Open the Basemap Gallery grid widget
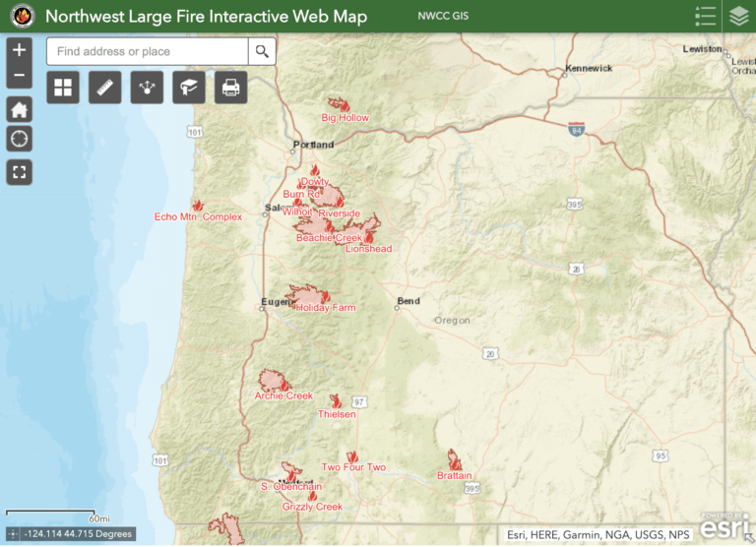Image resolution: width=756 pixels, height=547 pixels. point(63,88)
